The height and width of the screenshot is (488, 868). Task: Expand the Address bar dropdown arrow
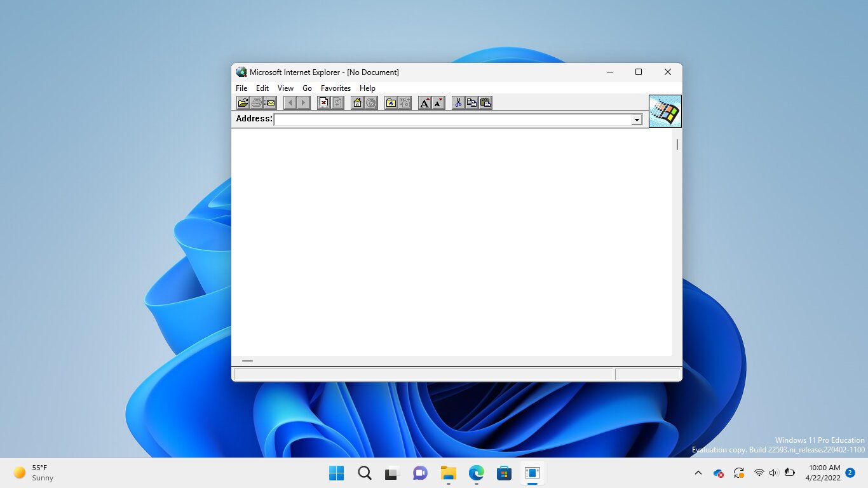(x=636, y=120)
